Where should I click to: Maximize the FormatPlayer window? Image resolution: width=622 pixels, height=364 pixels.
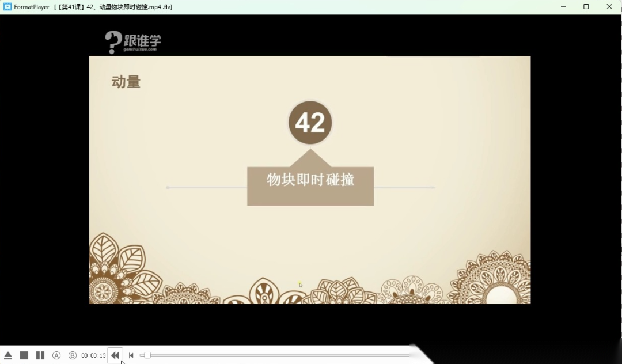pos(586,7)
